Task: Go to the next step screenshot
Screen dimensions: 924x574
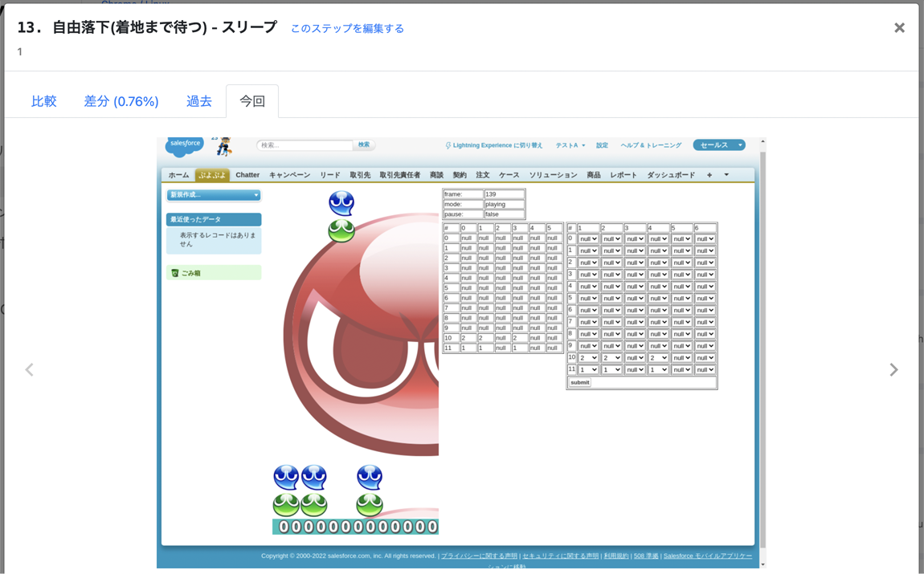Action: pos(894,370)
